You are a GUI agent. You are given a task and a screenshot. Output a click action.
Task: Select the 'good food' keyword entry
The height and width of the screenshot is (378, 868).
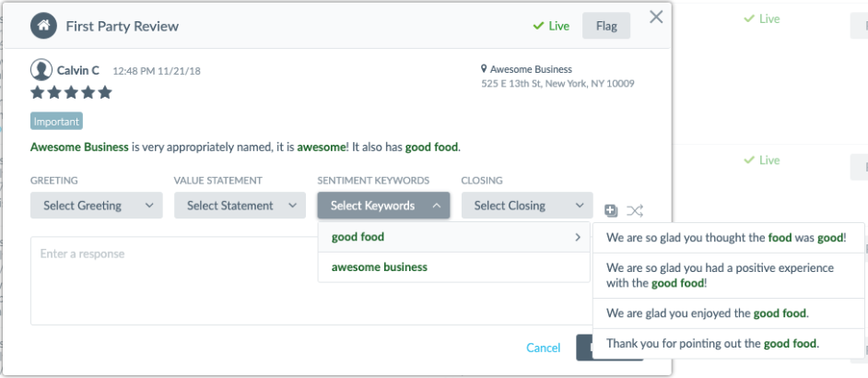454,237
